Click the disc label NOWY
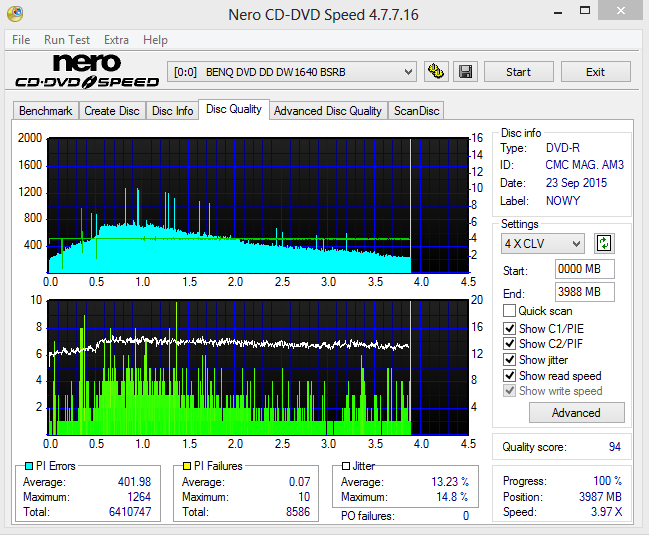Viewport: 649px width, 535px height. click(562, 201)
